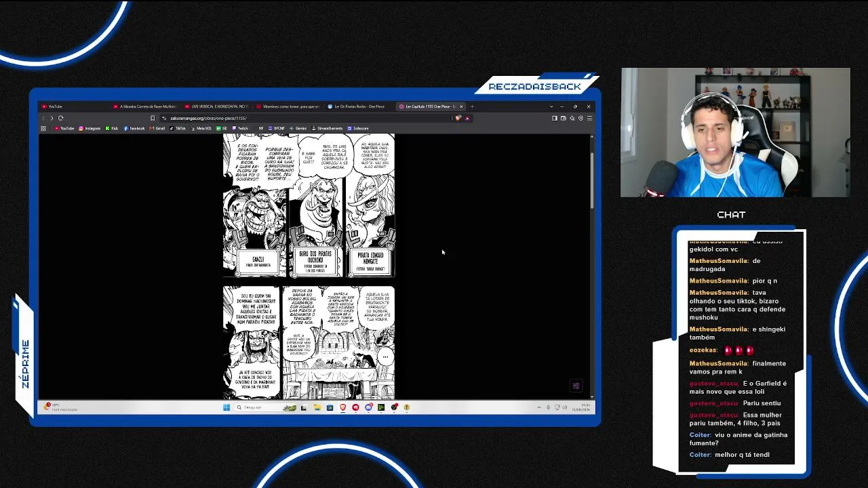Switch to the YouTube browser tab
Screen dimensions: 868x488
click(73, 106)
